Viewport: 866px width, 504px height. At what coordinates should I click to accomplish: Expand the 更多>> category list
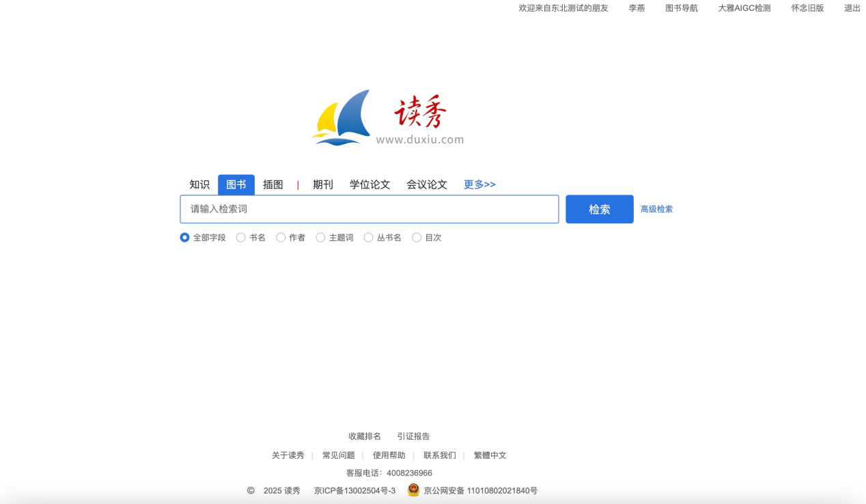pyautogui.click(x=479, y=184)
